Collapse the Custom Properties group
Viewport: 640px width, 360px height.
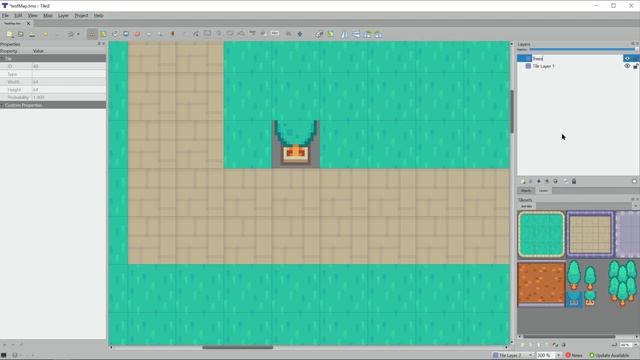[2, 105]
